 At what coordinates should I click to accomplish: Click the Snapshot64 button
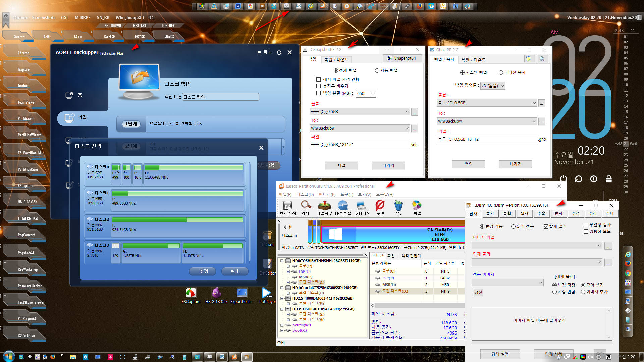click(x=402, y=58)
